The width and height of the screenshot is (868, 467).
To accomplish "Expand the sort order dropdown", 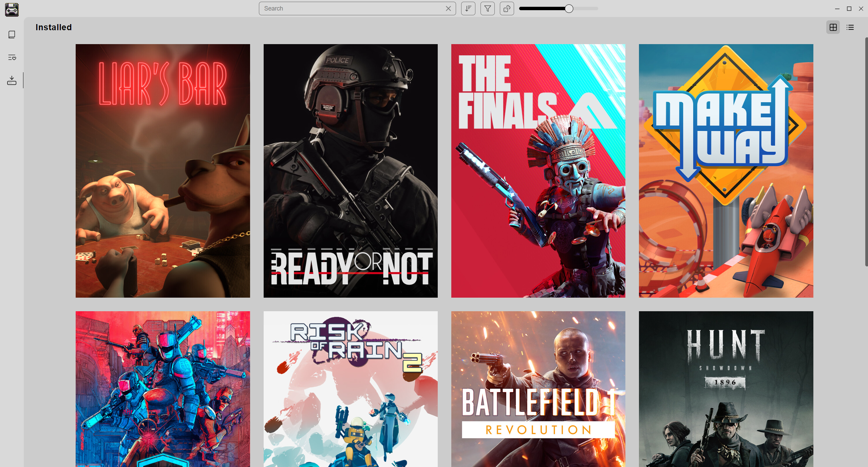I will (468, 8).
